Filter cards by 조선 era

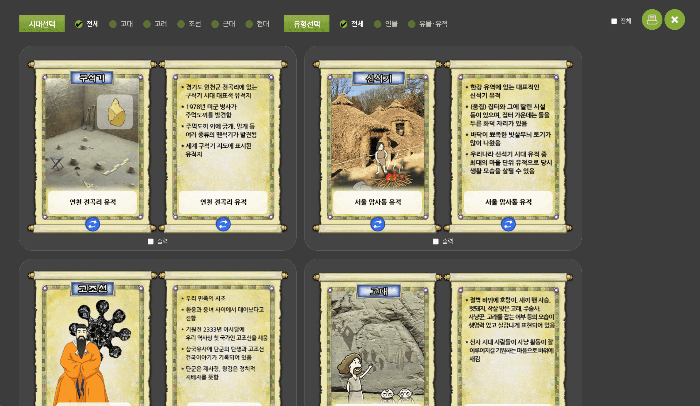[189, 24]
